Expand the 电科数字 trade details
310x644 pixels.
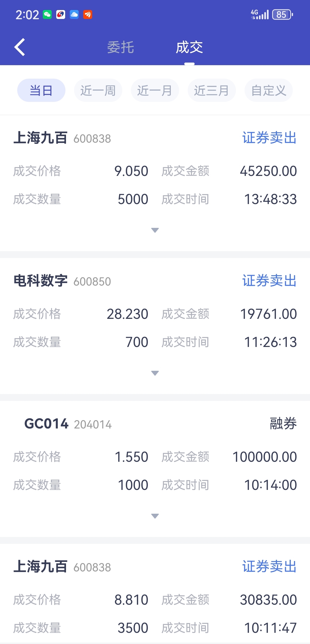tap(155, 373)
